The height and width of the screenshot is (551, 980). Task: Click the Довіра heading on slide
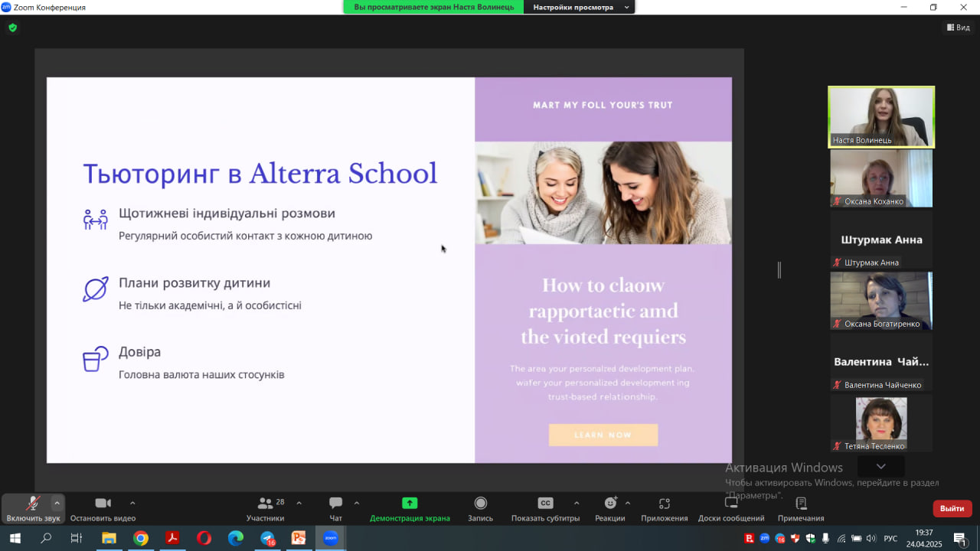click(x=139, y=352)
